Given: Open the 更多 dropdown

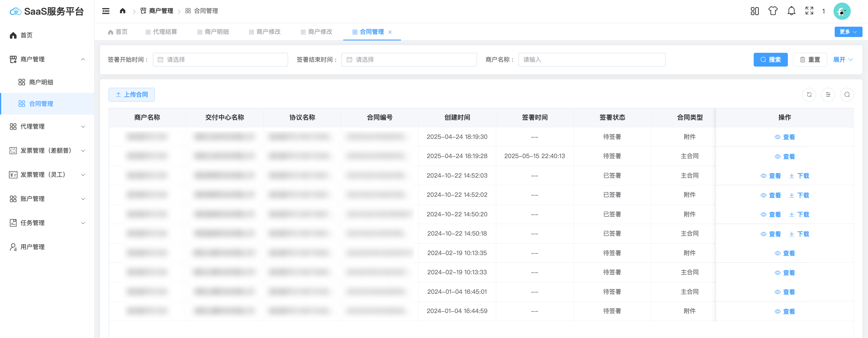Looking at the screenshot, I should click(x=848, y=32).
